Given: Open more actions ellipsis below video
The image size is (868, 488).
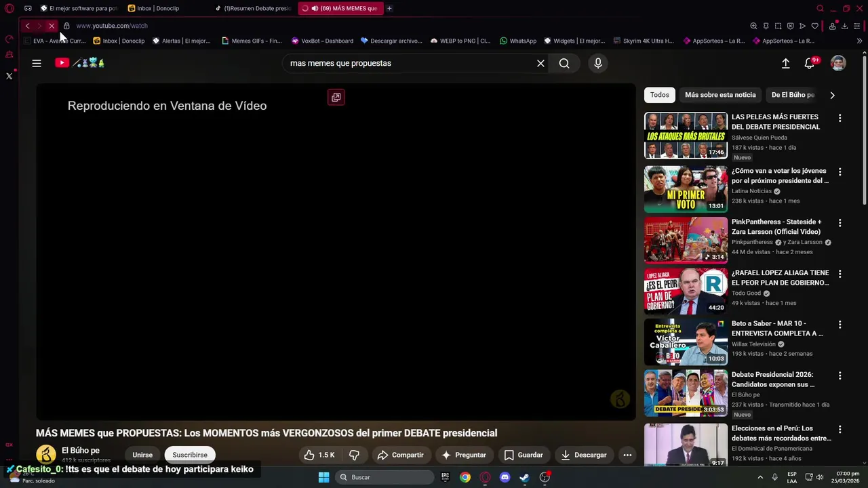Looking at the screenshot, I should click(x=627, y=455).
